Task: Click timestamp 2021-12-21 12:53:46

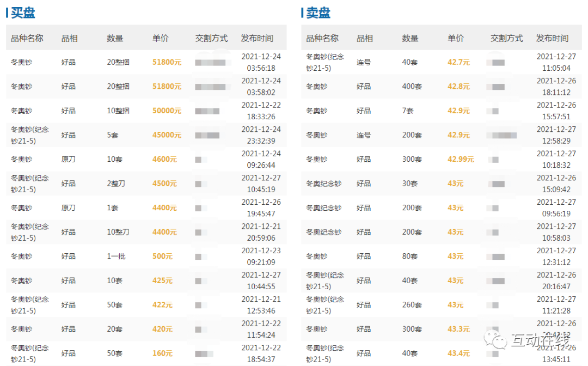Action: coord(261,305)
